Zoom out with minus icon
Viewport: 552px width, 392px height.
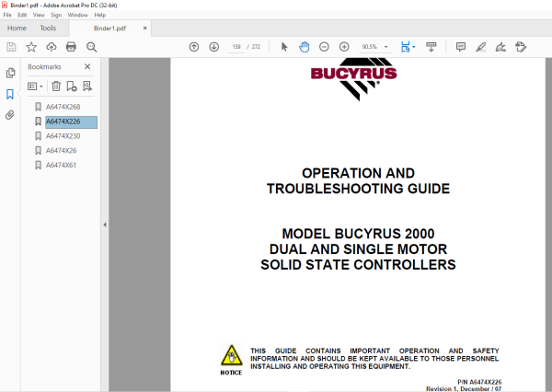coord(324,47)
